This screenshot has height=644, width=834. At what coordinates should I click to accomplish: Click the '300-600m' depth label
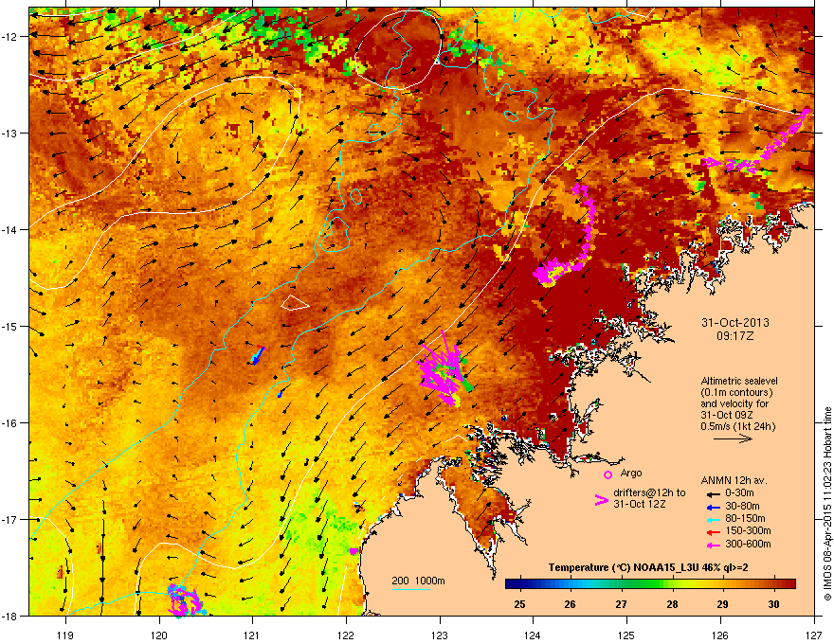coord(748,545)
